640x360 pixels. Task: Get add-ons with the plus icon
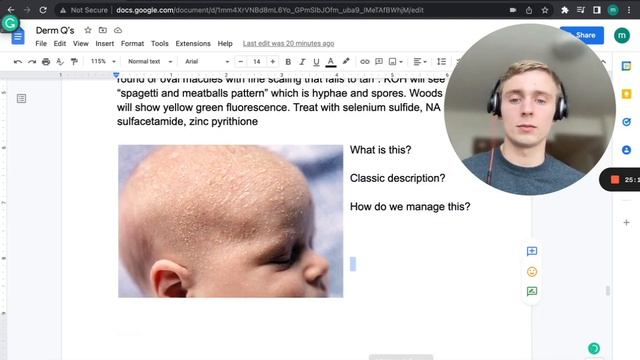click(627, 223)
